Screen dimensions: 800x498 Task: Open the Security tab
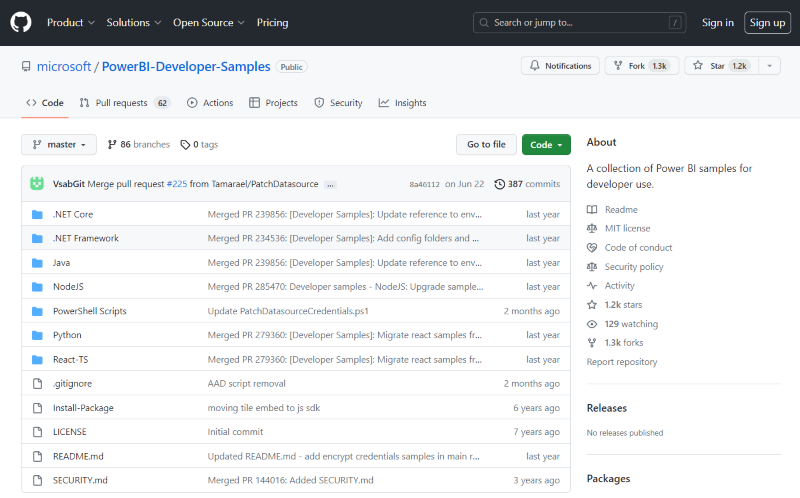[338, 103]
